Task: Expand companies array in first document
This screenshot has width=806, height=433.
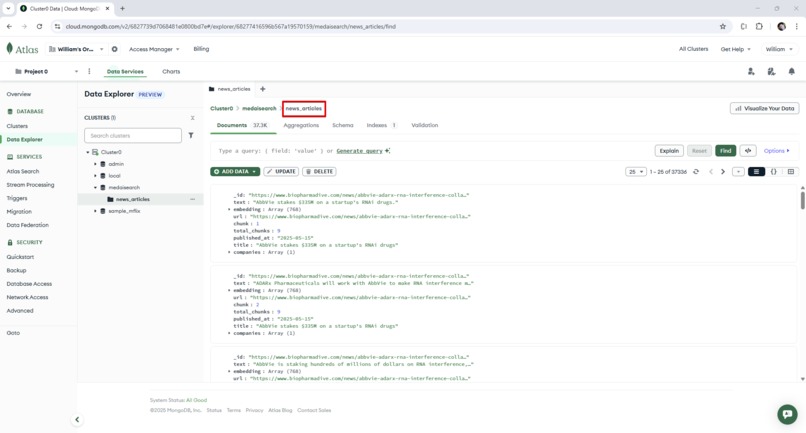Action: (x=229, y=252)
